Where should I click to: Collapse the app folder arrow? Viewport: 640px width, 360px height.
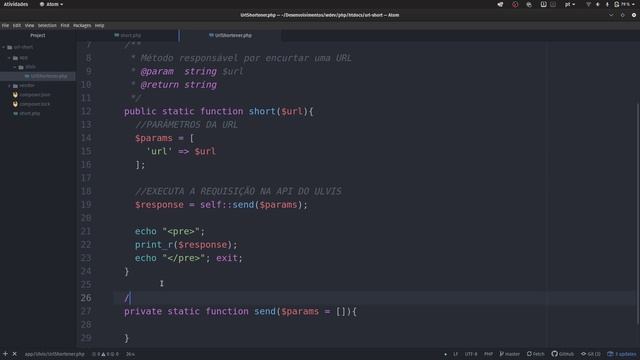[9, 58]
